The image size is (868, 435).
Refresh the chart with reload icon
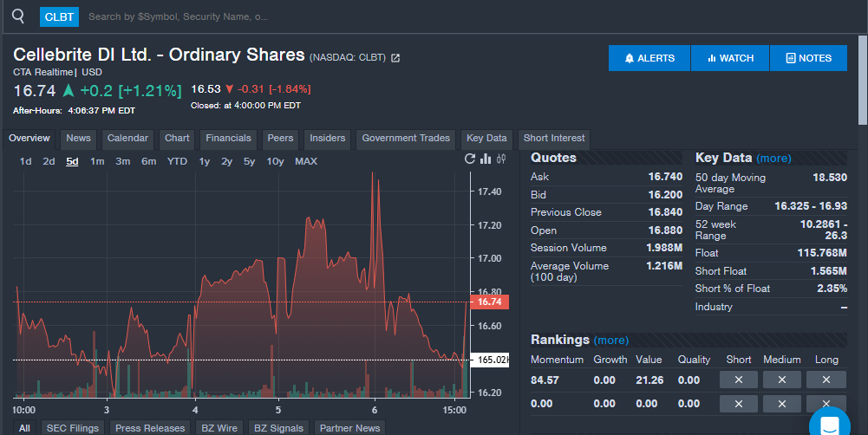click(469, 159)
